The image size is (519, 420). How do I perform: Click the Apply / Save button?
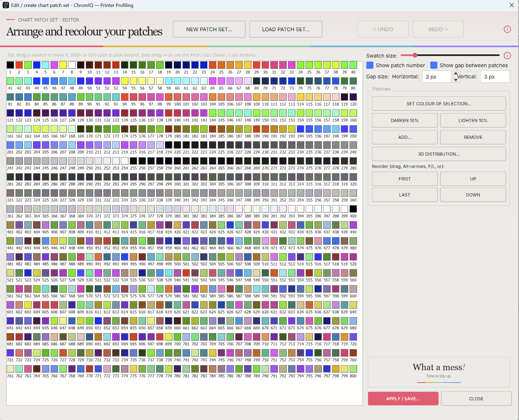point(403,399)
